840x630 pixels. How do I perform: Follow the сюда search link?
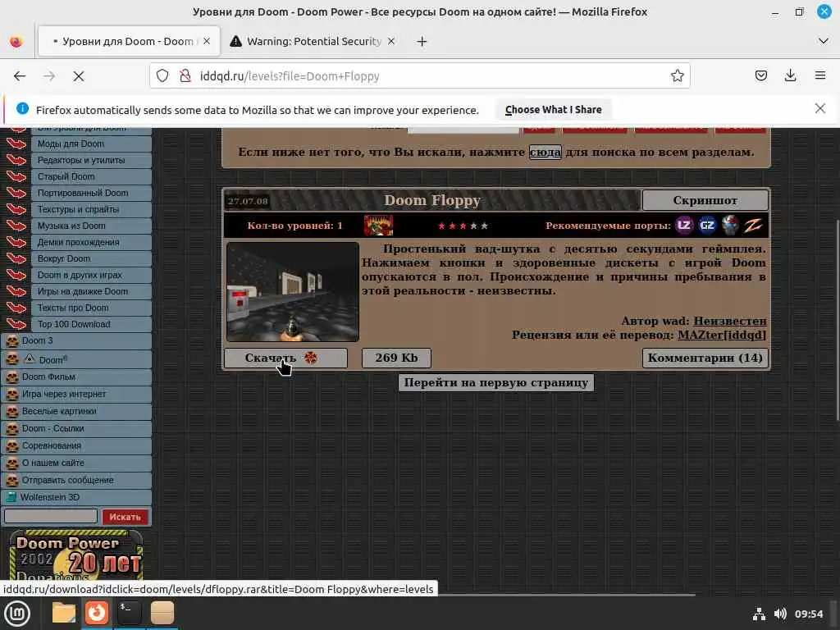(545, 152)
